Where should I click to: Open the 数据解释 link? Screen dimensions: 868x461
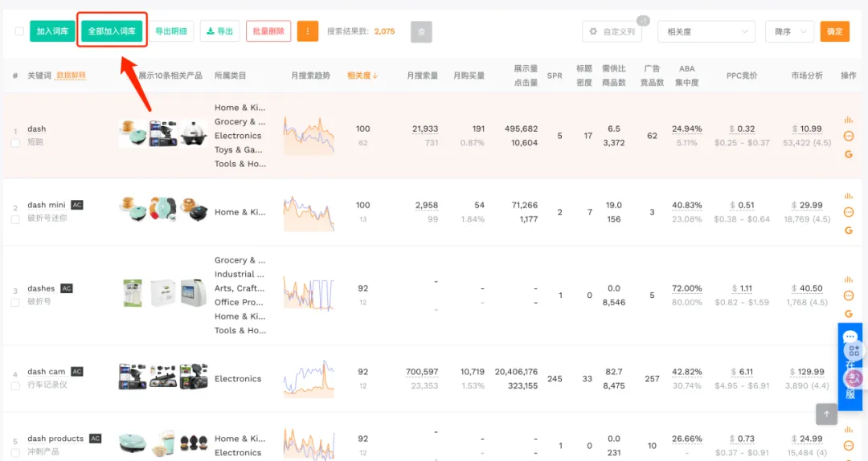(71, 75)
